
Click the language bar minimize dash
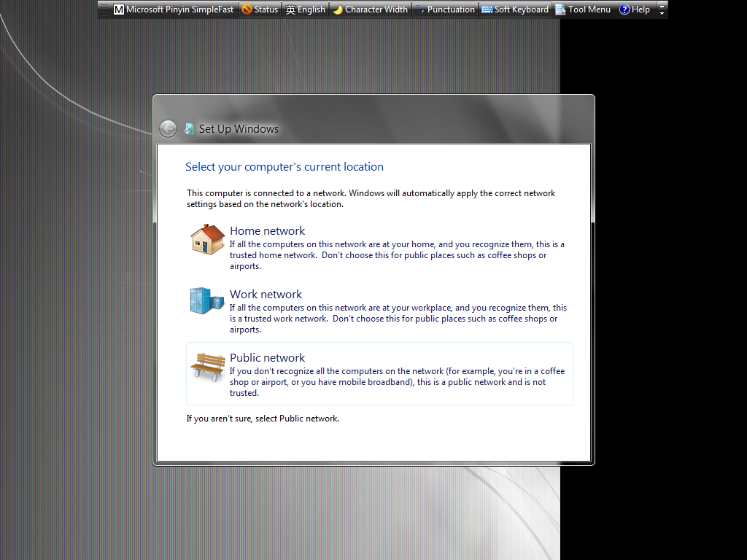(662, 6)
